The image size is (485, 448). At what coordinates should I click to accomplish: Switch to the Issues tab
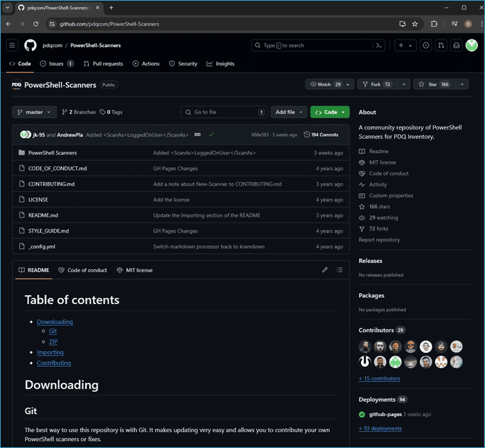coord(57,64)
